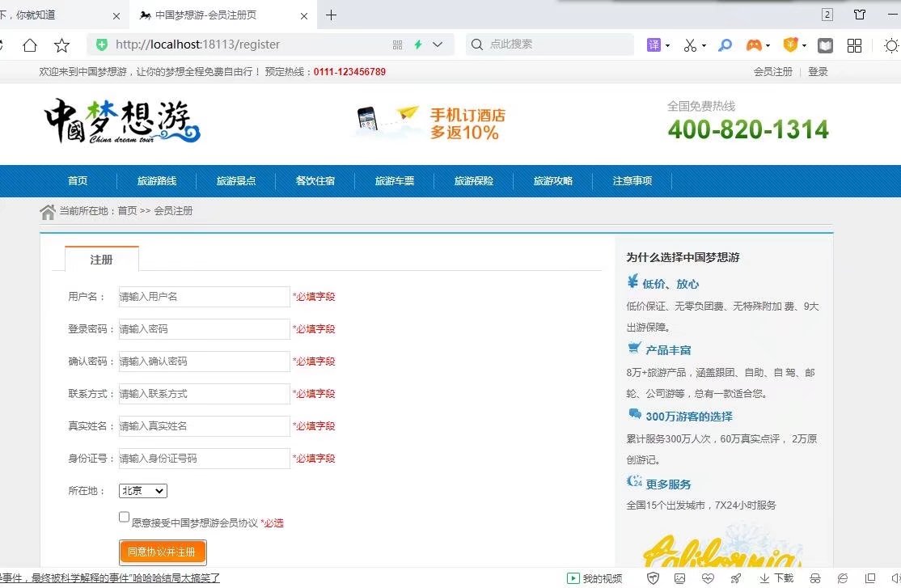The image size is (901, 588).
Task: Open 下载 downloads at the bottom bar
Action: click(778, 578)
